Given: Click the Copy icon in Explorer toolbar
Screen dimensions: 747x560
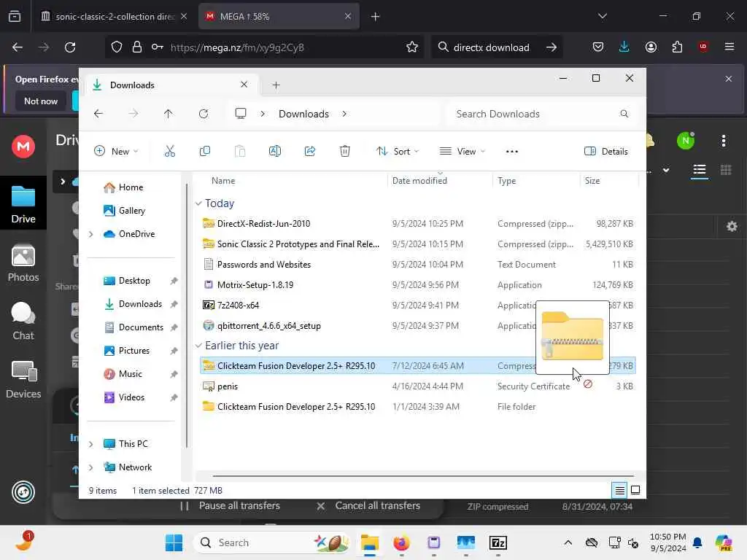Looking at the screenshot, I should (205, 152).
